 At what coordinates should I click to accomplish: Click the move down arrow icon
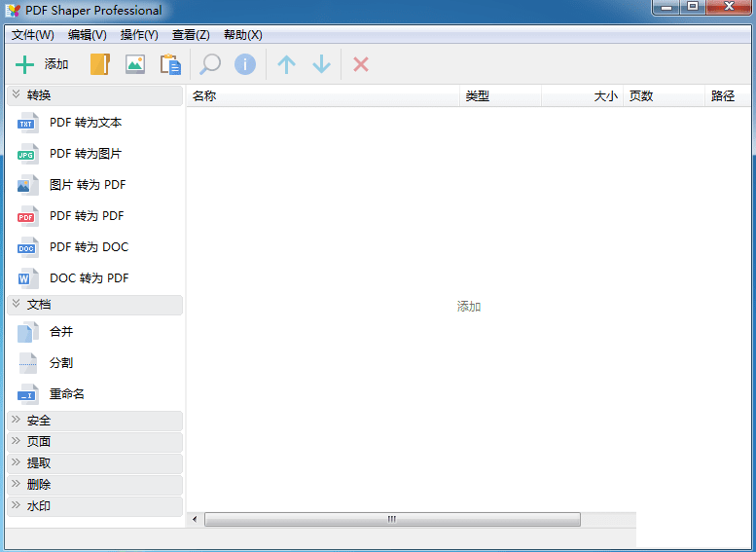322,64
